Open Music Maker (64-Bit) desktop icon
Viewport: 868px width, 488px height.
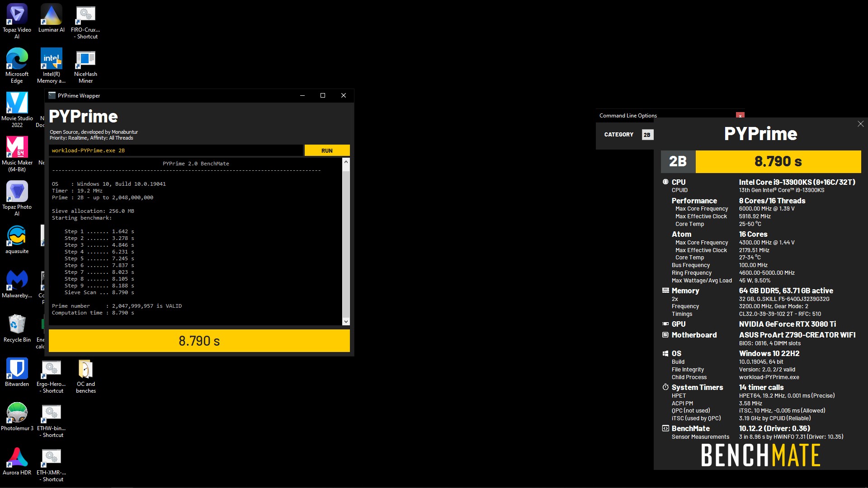tap(17, 154)
